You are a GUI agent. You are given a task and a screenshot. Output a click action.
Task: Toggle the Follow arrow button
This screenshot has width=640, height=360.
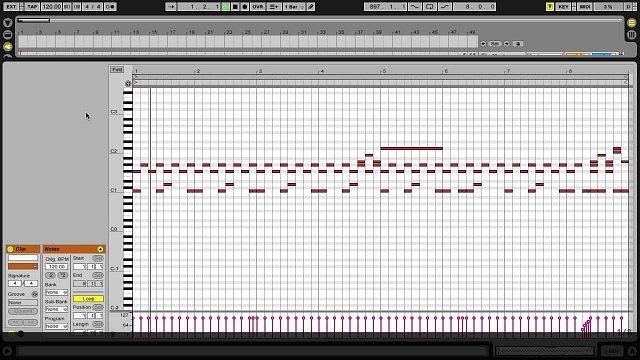[x=171, y=7]
